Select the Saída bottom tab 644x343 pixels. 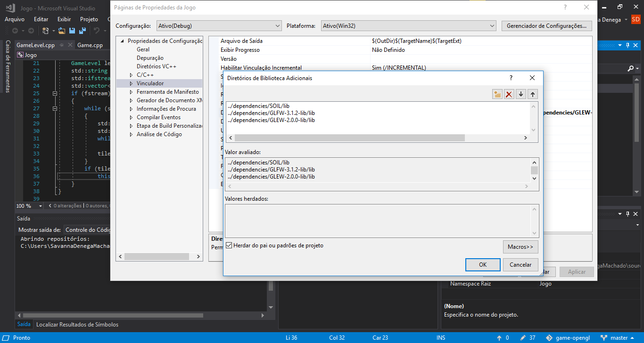[x=24, y=325]
